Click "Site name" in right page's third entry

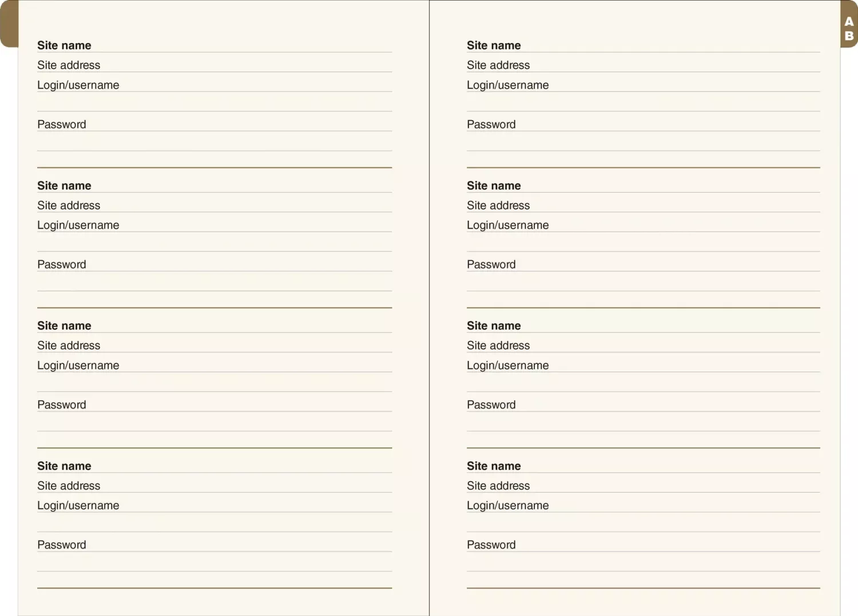click(494, 325)
